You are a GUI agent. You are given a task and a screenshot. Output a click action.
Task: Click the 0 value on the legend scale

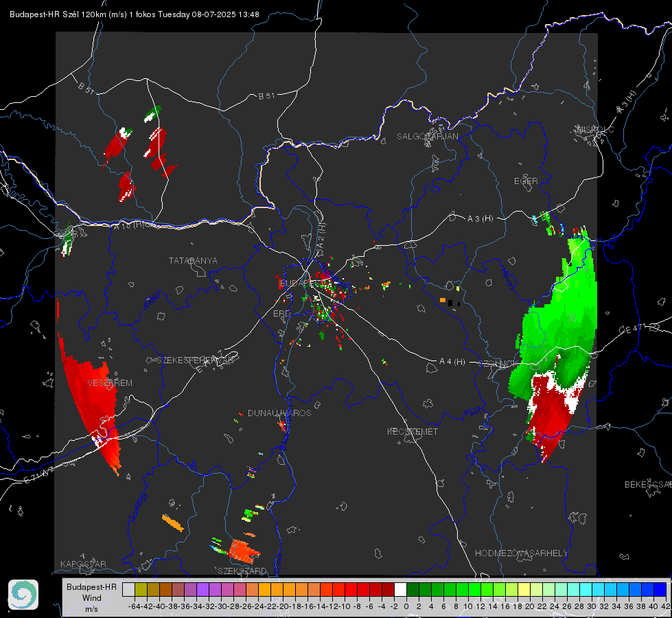[406, 606]
